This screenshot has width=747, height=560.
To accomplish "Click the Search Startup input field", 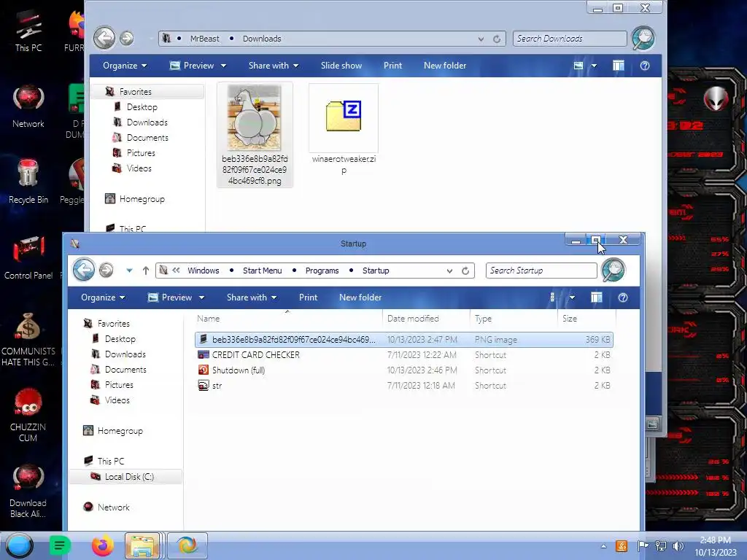I will [541, 271].
